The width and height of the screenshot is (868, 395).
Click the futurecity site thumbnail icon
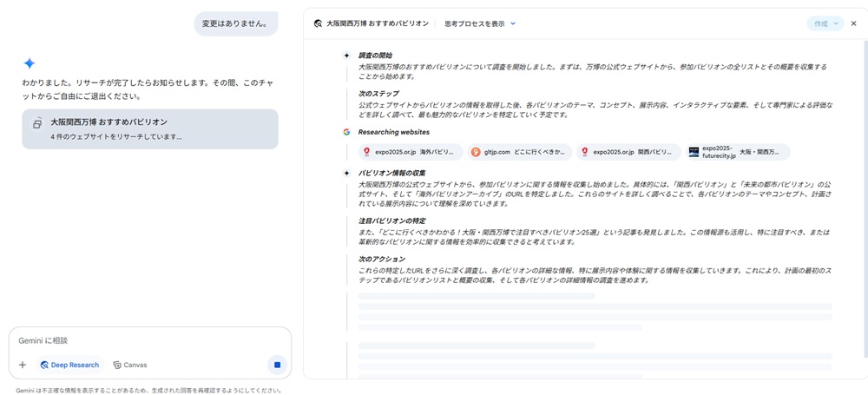(x=694, y=152)
